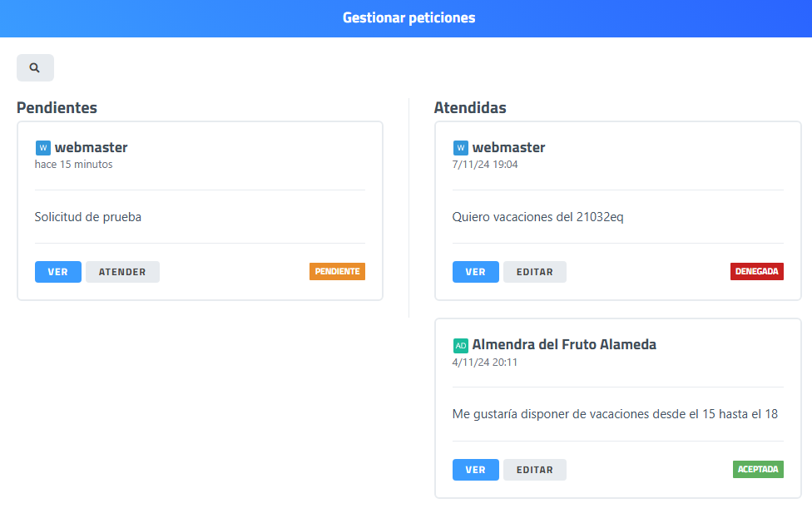Click the green ACEPTADA status badge
The height and width of the screenshot is (528, 812).
tap(758, 469)
